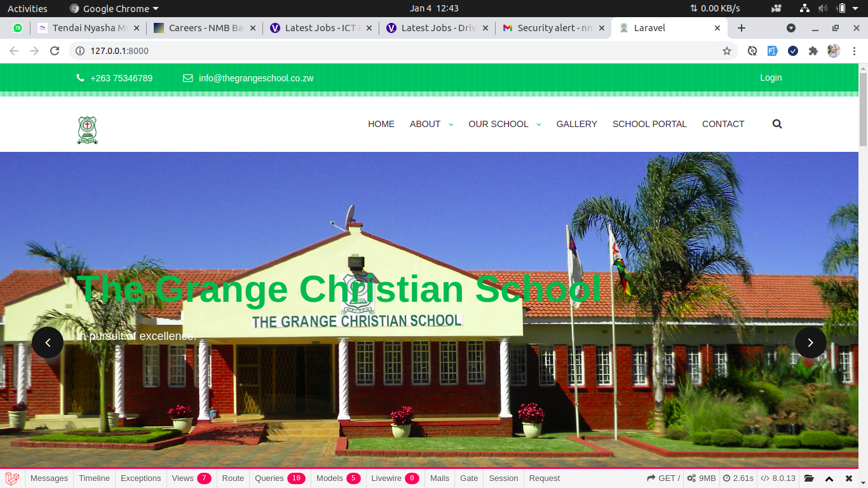This screenshot has width=868, height=488.
Task: Go to previous carousel slide
Action: pos(48,342)
